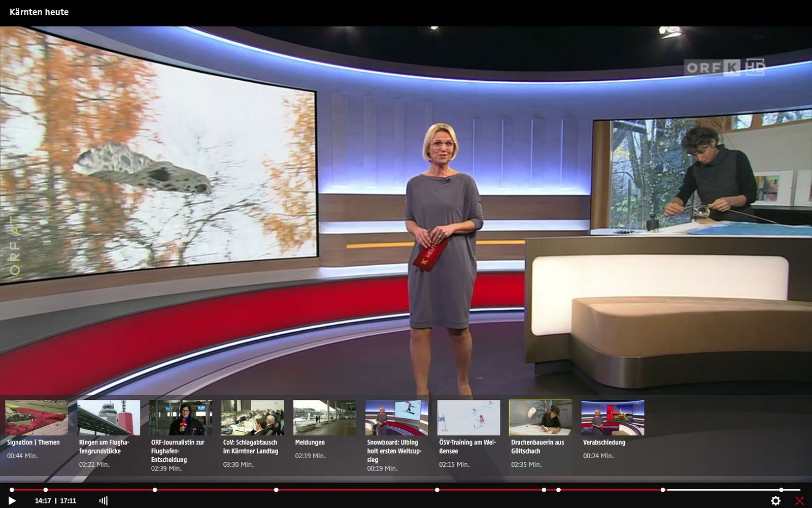The image size is (812, 508).
Task: Play CoV: Schlagabtausch im Kärntner Landtag thumbnail
Action: pyautogui.click(x=253, y=418)
